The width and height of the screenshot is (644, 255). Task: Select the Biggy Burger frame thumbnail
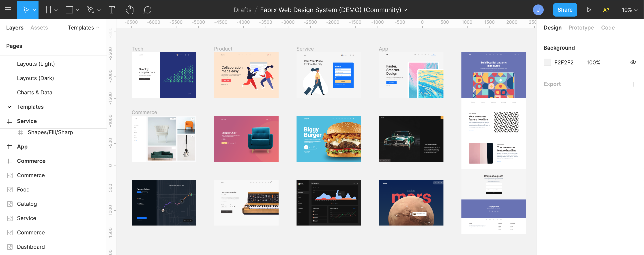click(x=328, y=139)
